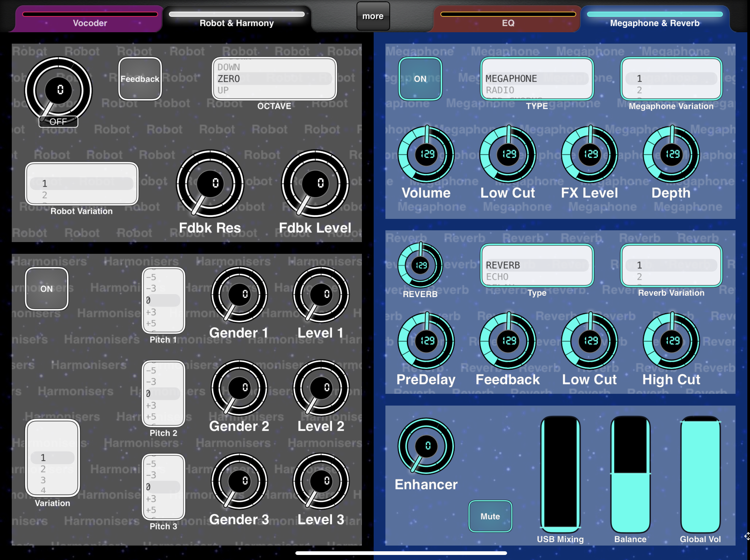Click the Level 3 knob
The image size is (750, 560).
tap(321, 481)
